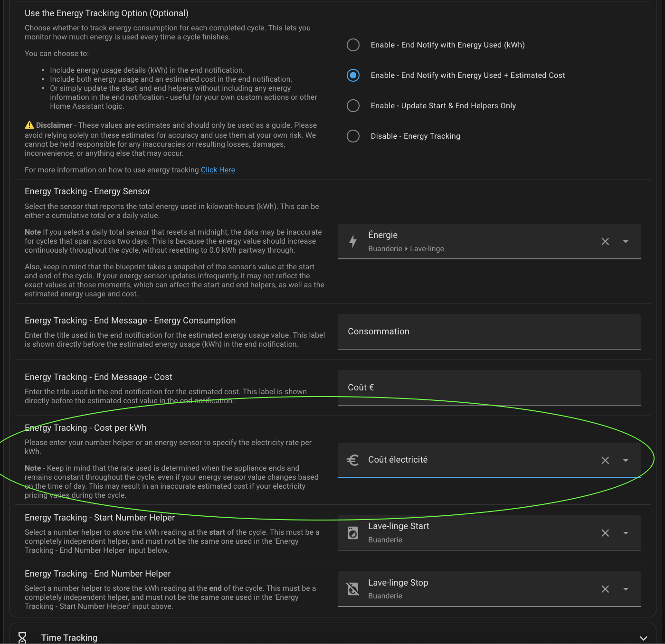665x644 pixels.
Task: Open the Énergie sensor dropdown arrow
Action: (626, 241)
